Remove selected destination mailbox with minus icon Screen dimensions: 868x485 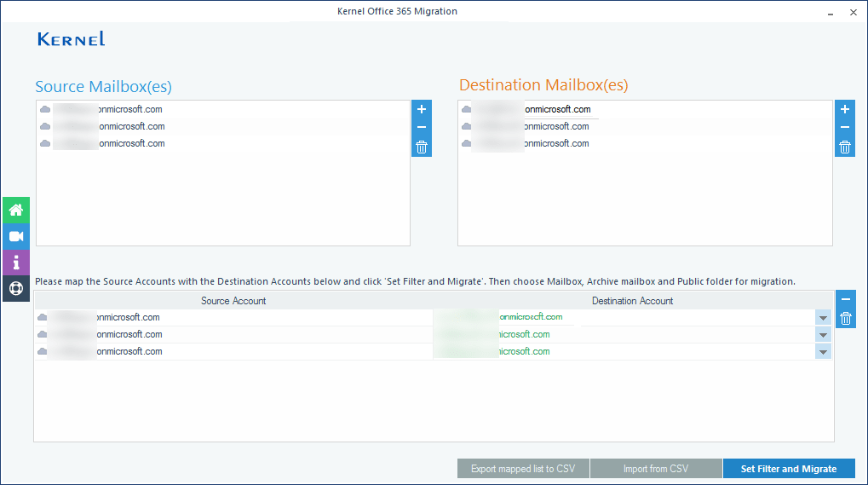point(845,127)
